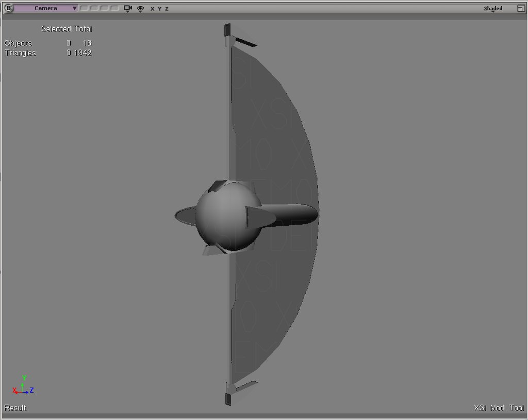
Task: Open the Camera view dropdown
Action: [46, 8]
